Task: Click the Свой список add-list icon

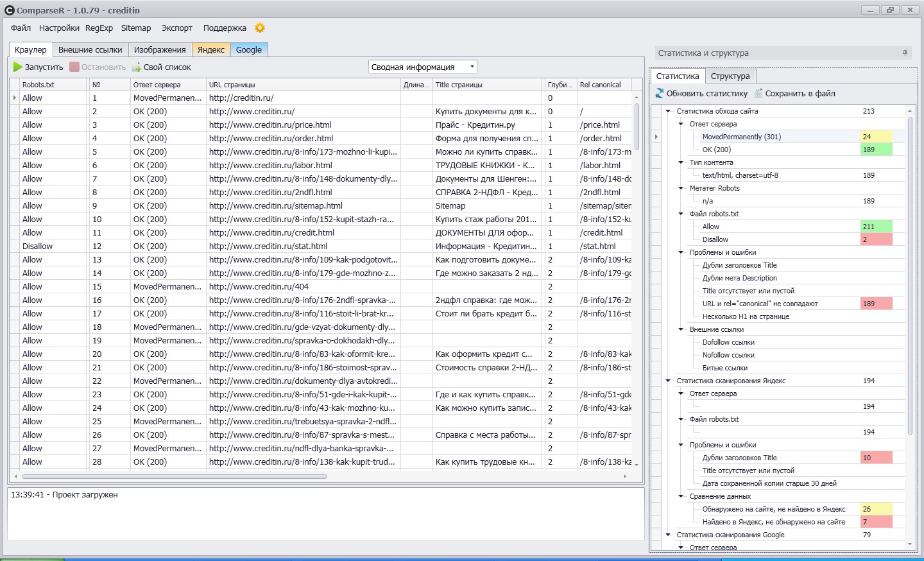Action: click(x=136, y=67)
